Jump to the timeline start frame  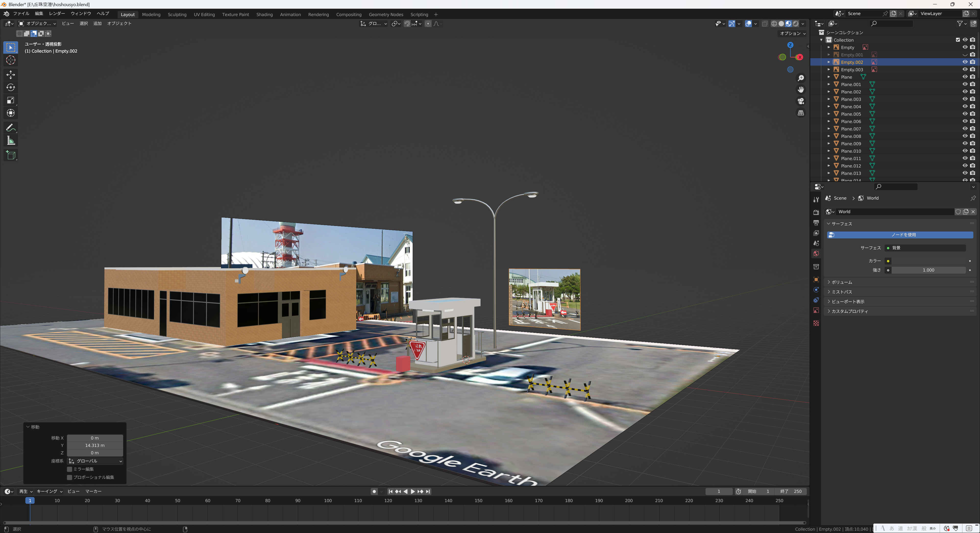pos(390,492)
